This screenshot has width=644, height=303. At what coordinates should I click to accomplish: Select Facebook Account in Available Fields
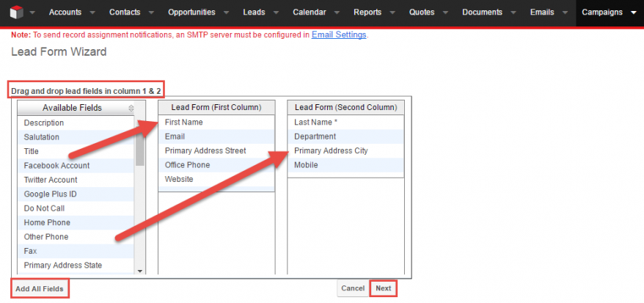point(56,166)
